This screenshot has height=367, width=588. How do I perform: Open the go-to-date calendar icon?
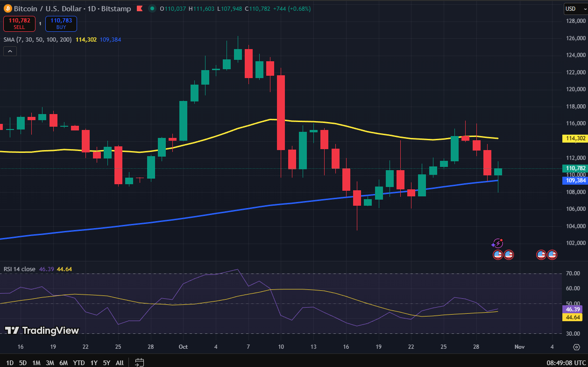pyautogui.click(x=139, y=361)
